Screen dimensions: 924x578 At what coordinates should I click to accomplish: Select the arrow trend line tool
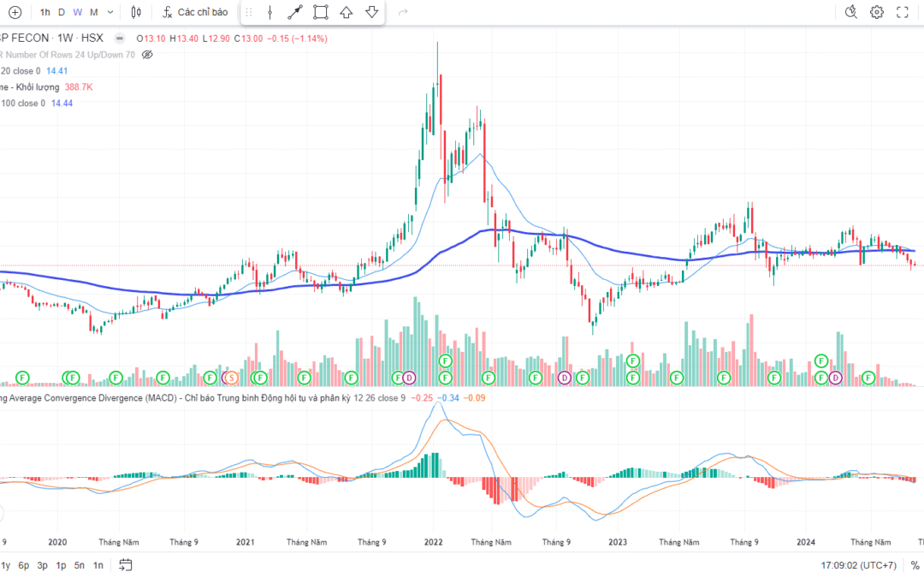click(x=294, y=12)
